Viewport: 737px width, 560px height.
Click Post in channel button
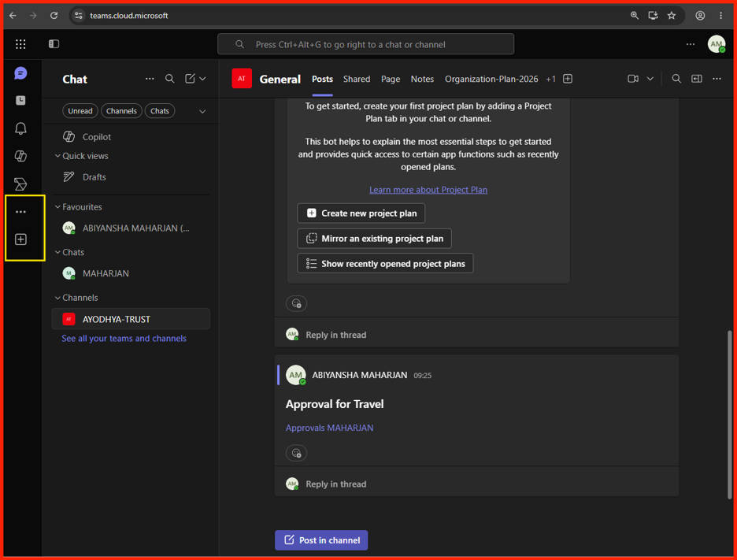(x=321, y=540)
